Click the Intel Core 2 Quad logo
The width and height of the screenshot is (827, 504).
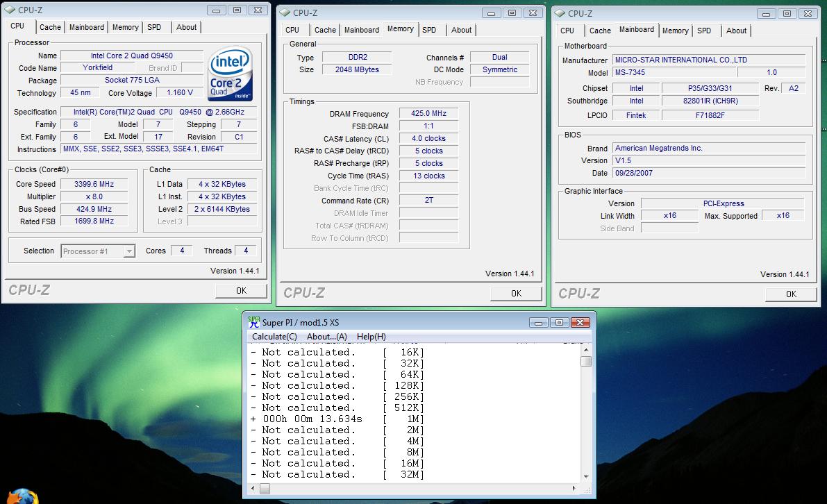(x=231, y=74)
